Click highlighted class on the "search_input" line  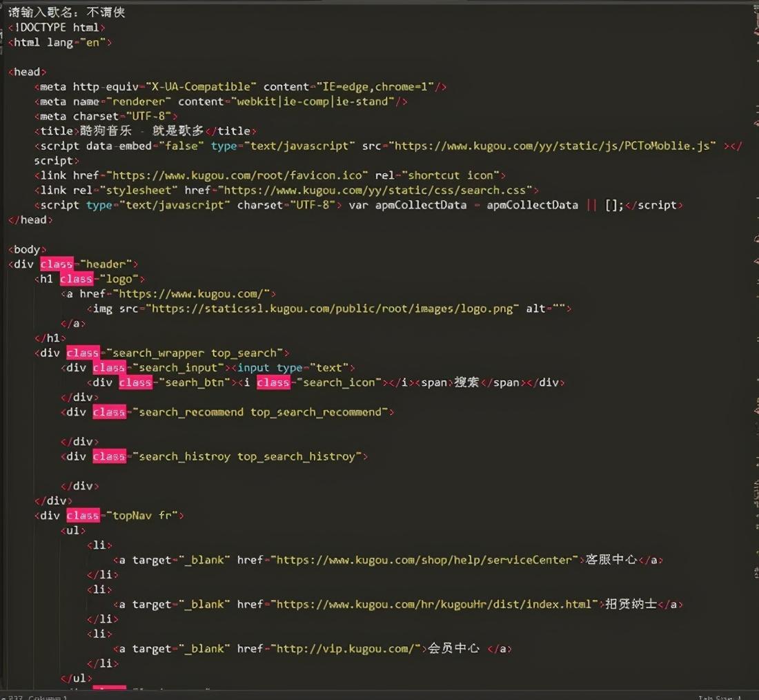[x=109, y=368]
